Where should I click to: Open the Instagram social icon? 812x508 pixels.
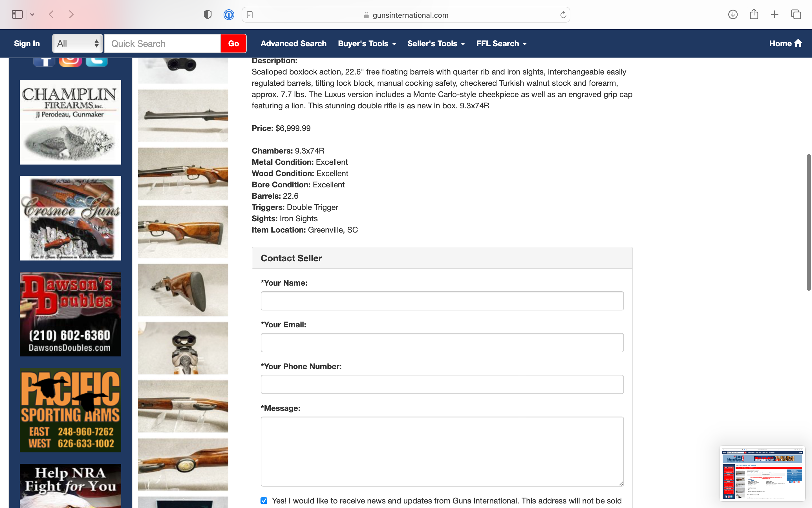70,62
